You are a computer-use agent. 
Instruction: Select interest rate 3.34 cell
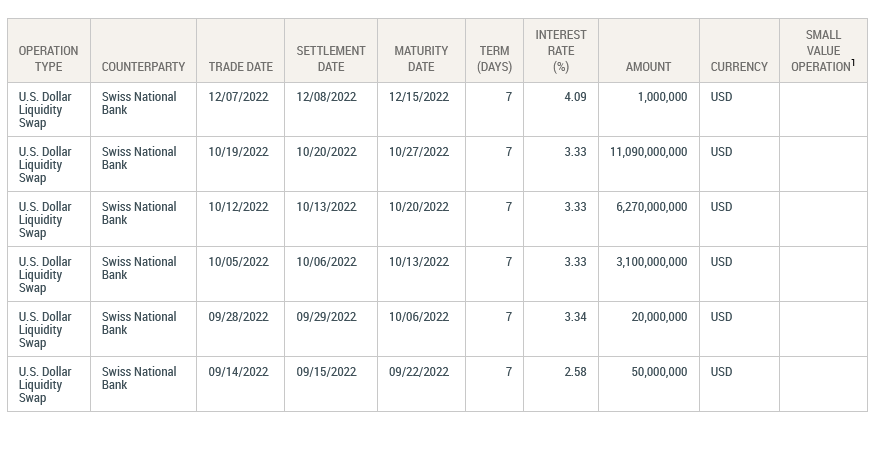click(x=561, y=329)
